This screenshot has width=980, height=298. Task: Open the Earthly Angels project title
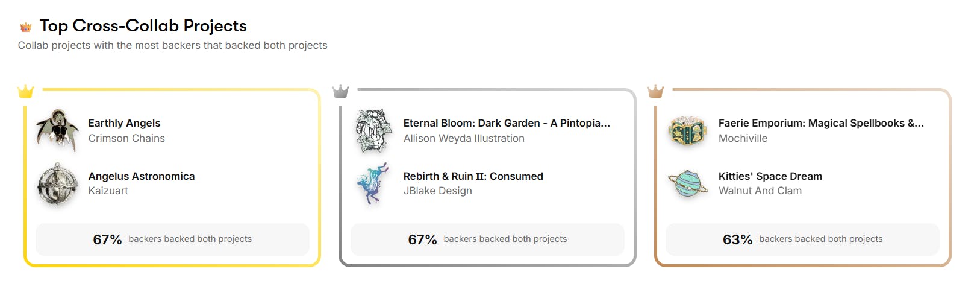click(x=124, y=123)
